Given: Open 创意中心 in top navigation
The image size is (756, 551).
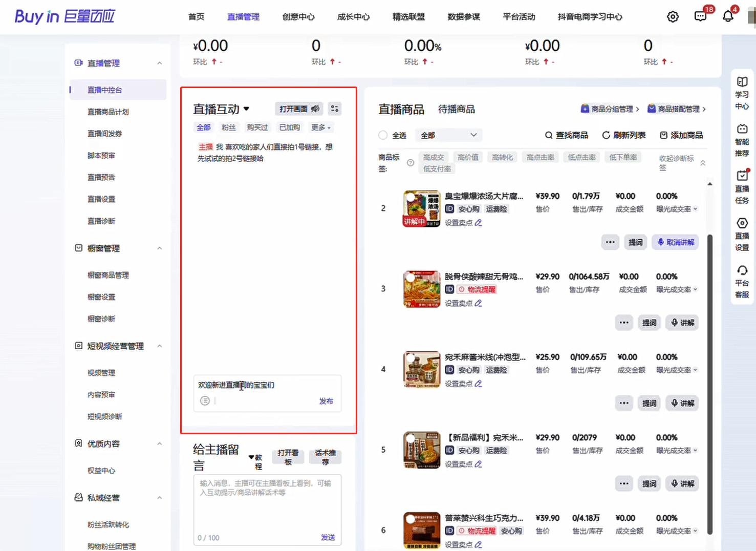Looking at the screenshot, I should pos(298,17).
